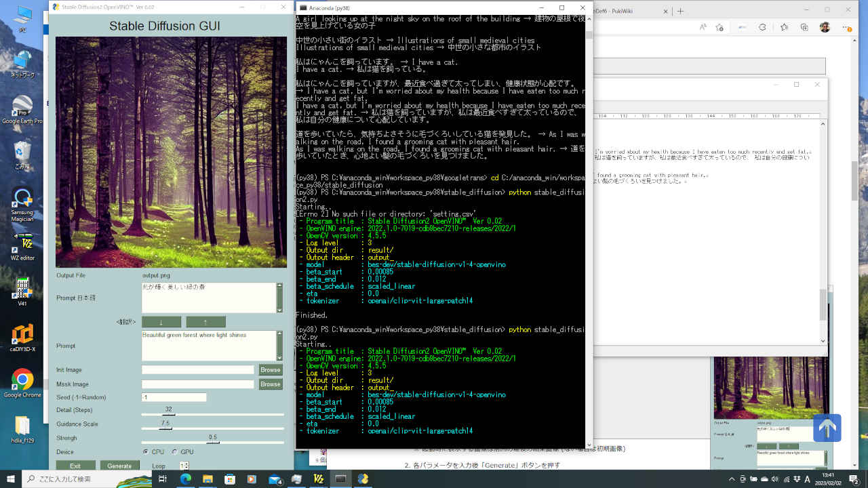The height and width of the screenshot is (488, 868).
Task: Select the GPU device radio button
Action: point(174,452)
